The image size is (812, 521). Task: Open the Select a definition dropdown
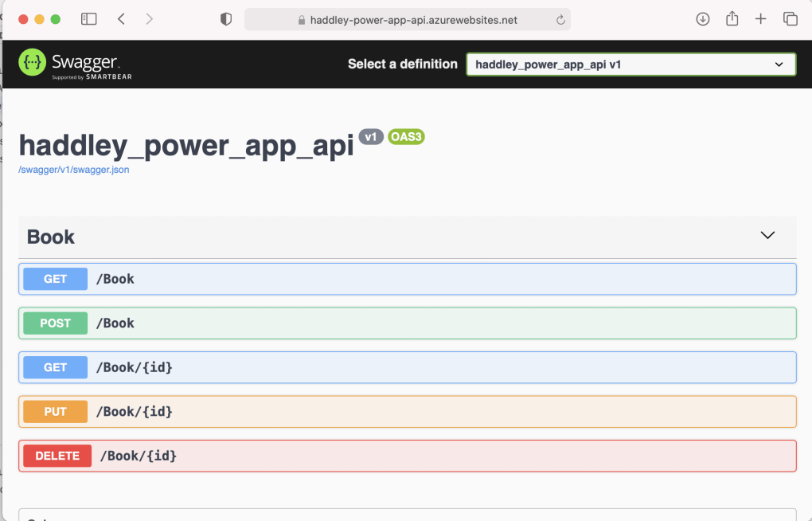[630, 65]
